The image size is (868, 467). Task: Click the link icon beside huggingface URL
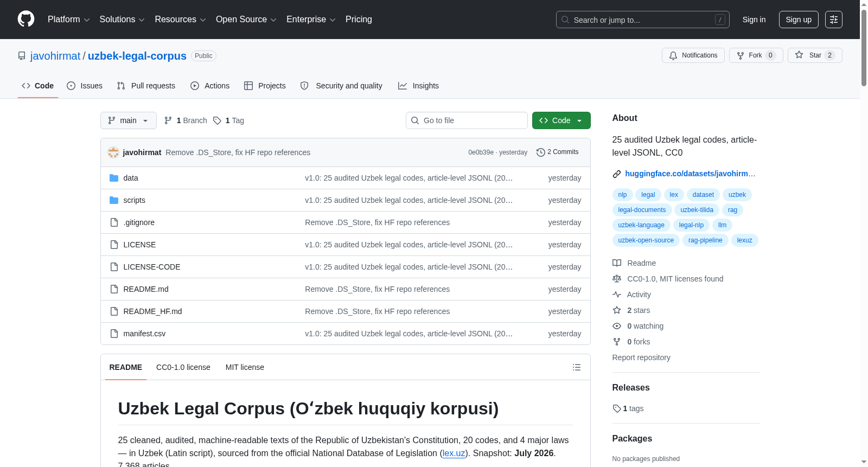(x=617, y=174)
